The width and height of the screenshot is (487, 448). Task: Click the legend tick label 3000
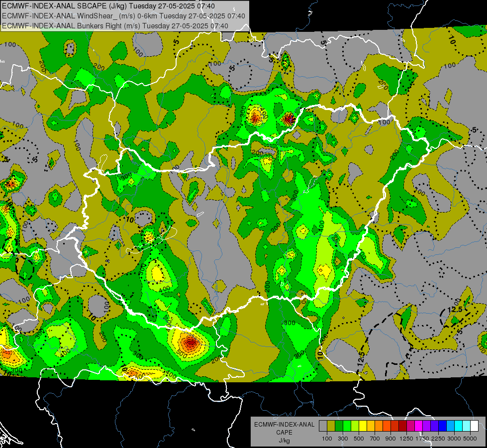click(454, 439)
